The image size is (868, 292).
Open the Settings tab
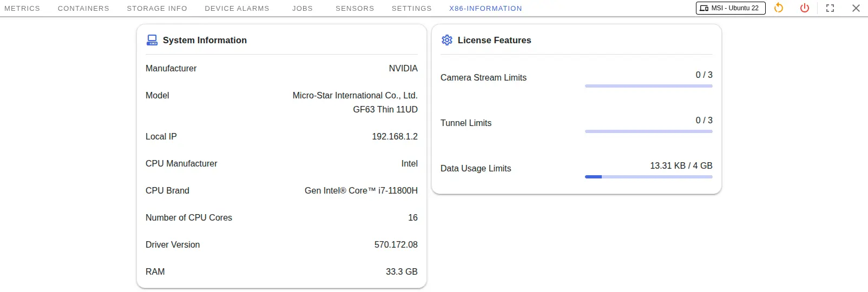(412, 9)
